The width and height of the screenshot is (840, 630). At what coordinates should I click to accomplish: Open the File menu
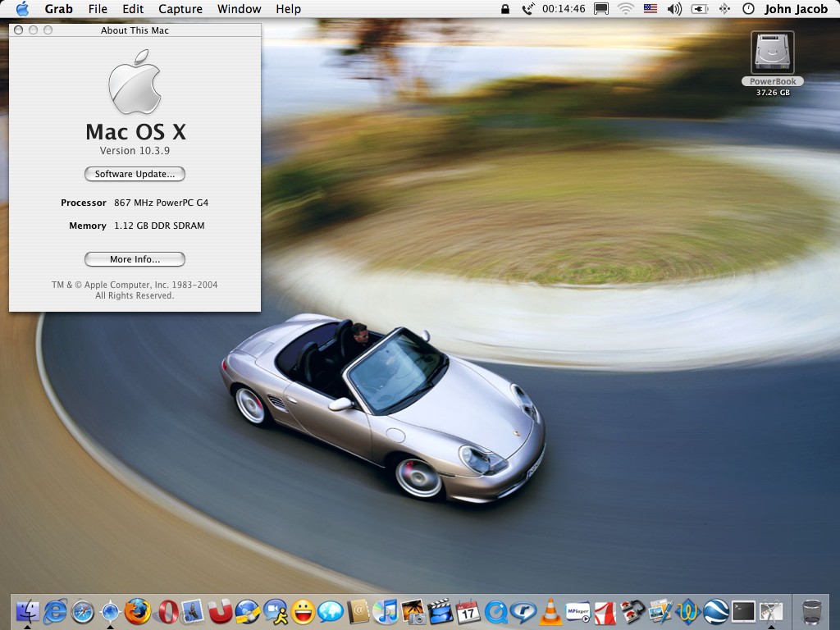tap(98, 8)
